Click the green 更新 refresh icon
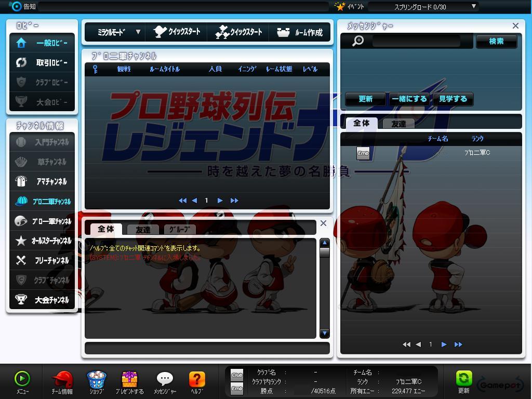This screenshot has width=532, height=399. tap(464, 378)
